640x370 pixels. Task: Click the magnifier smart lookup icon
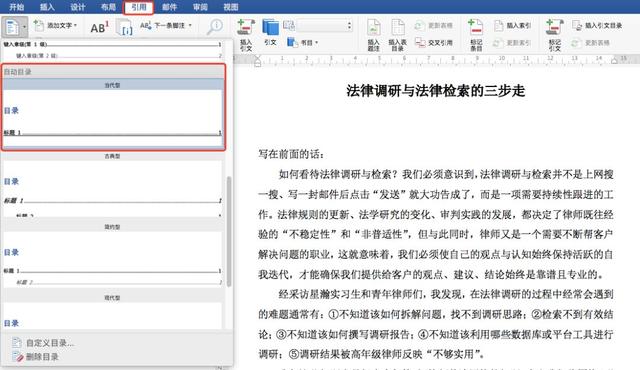coord(214,27)
